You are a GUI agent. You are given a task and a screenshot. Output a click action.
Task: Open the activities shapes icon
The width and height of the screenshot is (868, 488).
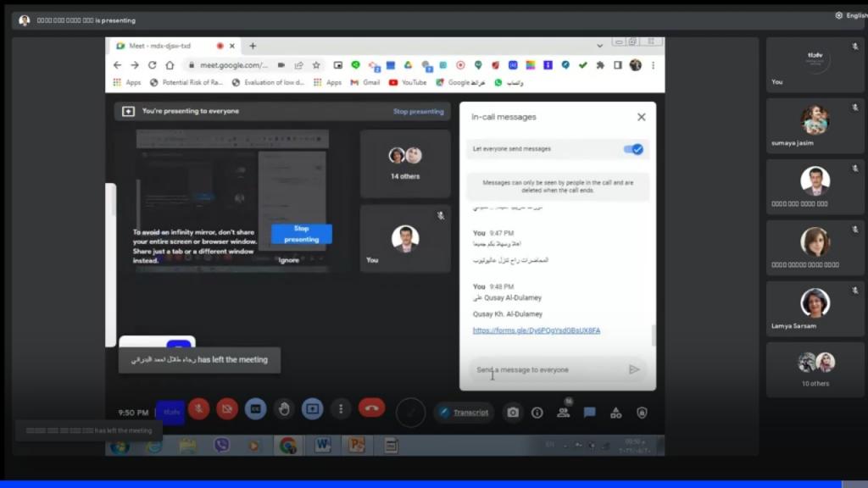615,413
